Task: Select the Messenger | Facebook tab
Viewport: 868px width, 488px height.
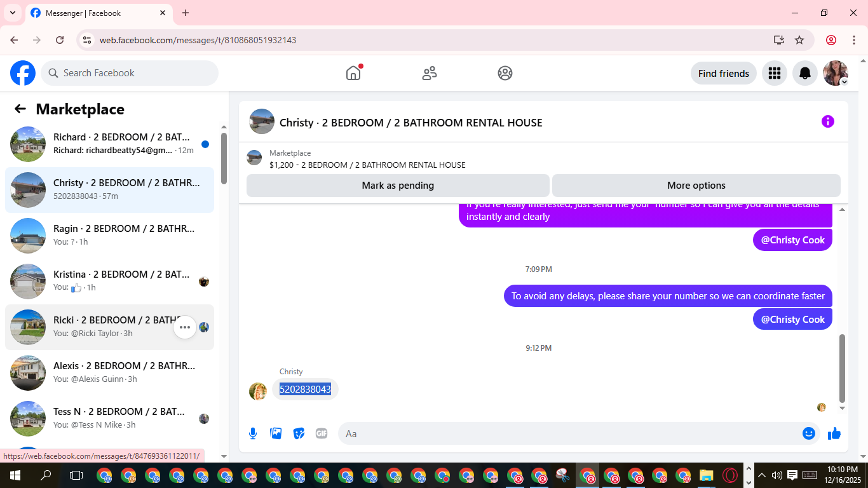Action: click(98, 13)
